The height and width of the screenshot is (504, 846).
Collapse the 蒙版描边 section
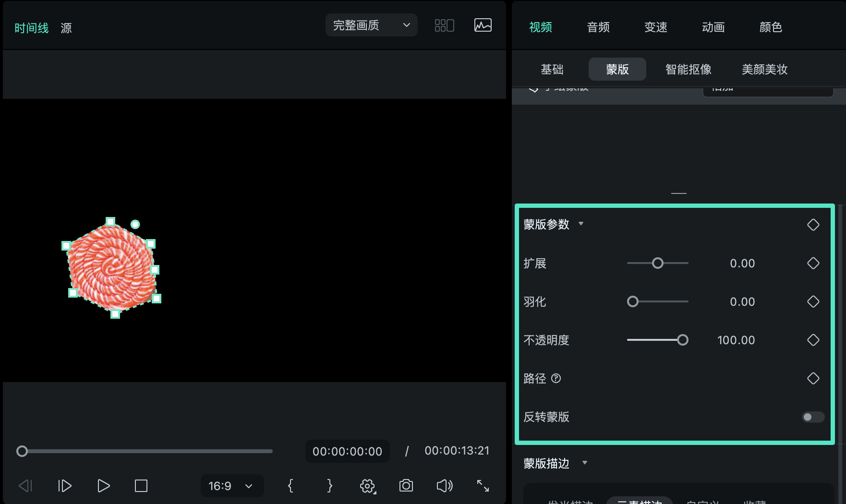585,463
